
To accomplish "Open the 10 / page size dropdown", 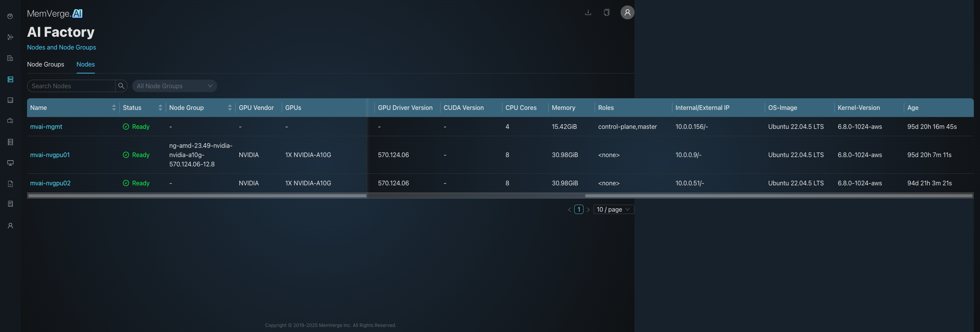I will (613, 209).
